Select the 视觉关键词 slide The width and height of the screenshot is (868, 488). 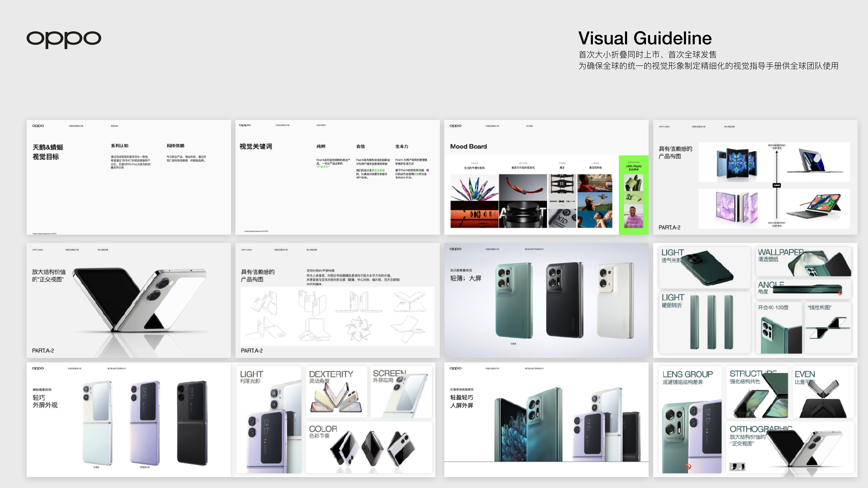pos(337,177)
